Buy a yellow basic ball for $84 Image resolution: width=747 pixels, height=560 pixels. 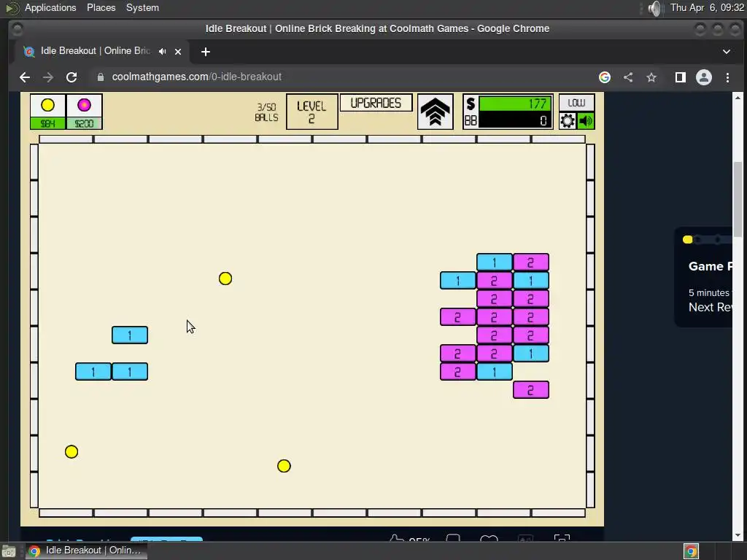47,112
